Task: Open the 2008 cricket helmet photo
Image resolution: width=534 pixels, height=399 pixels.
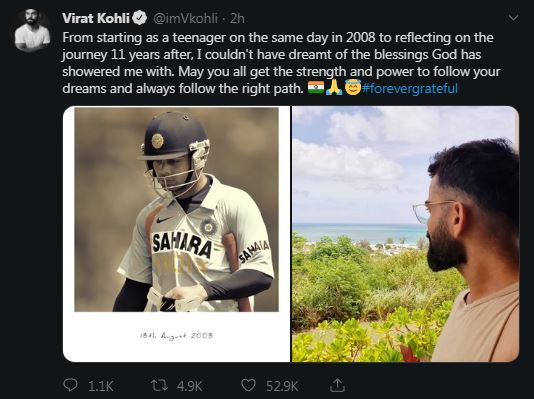Action: tap(176, 234)
